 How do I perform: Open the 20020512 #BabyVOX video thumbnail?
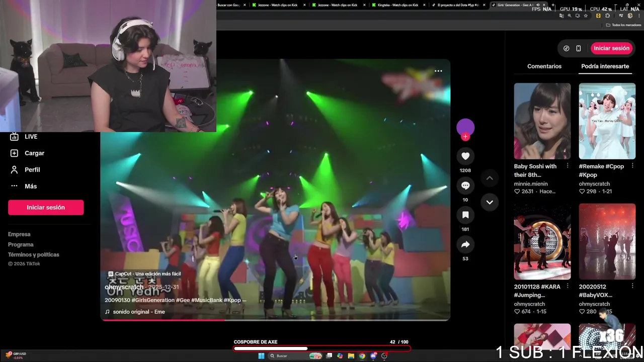pyautogui.click(x=607, y=241)
